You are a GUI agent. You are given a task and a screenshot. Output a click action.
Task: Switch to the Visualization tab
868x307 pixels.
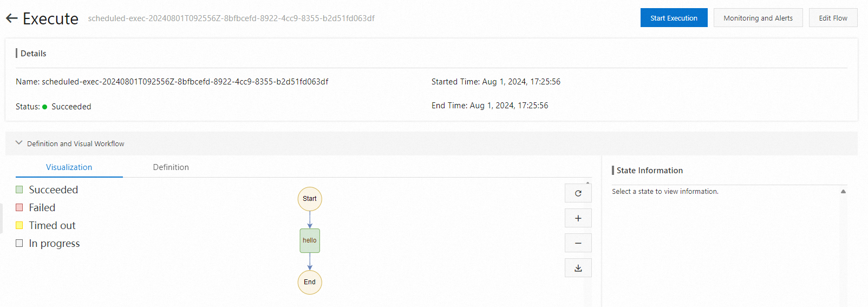69,167
